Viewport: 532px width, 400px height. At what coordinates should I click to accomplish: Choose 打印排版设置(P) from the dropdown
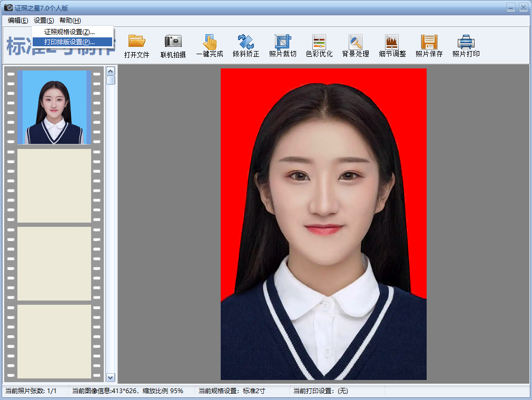point(70,42)
